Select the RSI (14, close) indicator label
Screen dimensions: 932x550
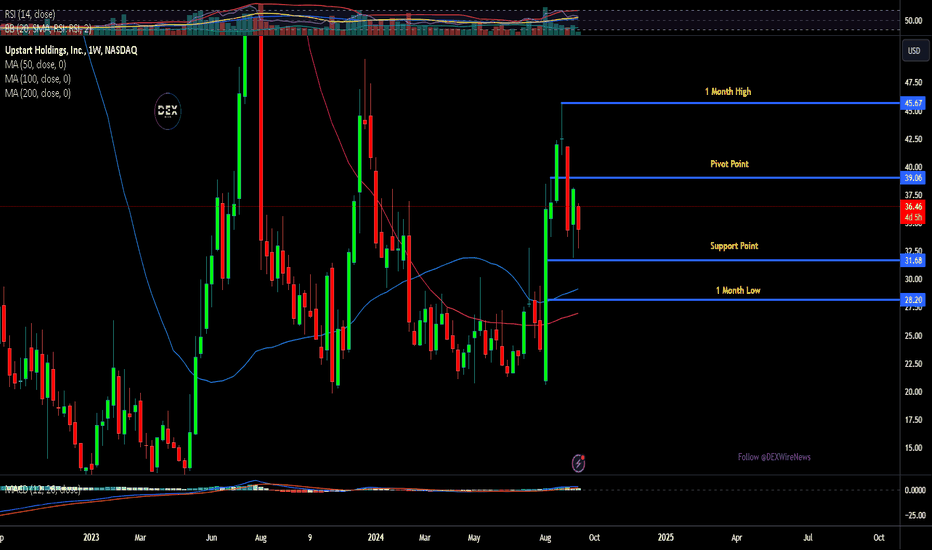click(x=30, y=14)
